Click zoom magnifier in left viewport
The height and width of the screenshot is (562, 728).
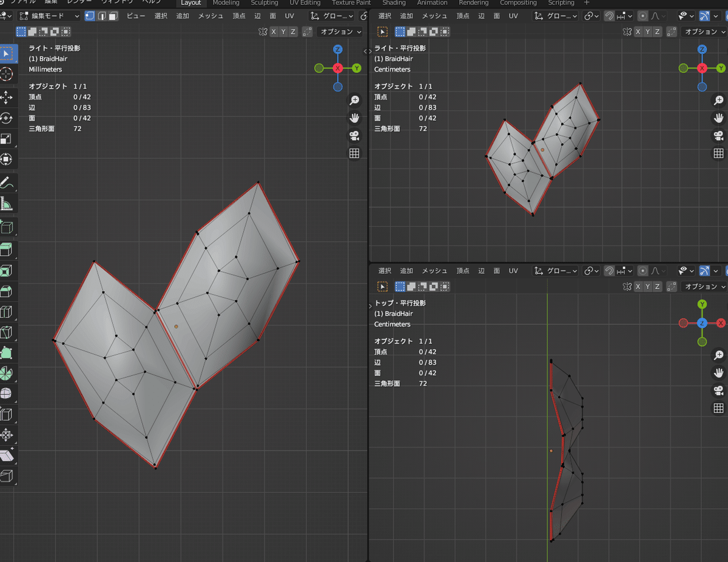pos(354,100)
